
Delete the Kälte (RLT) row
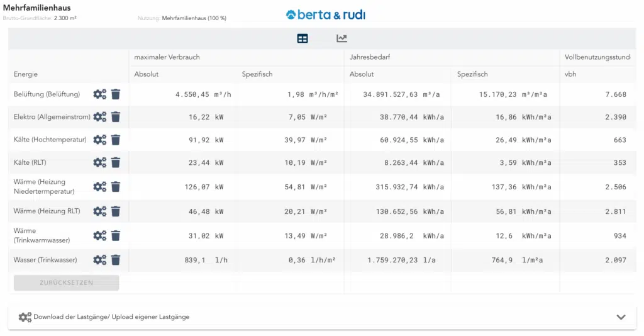point(116,162)
